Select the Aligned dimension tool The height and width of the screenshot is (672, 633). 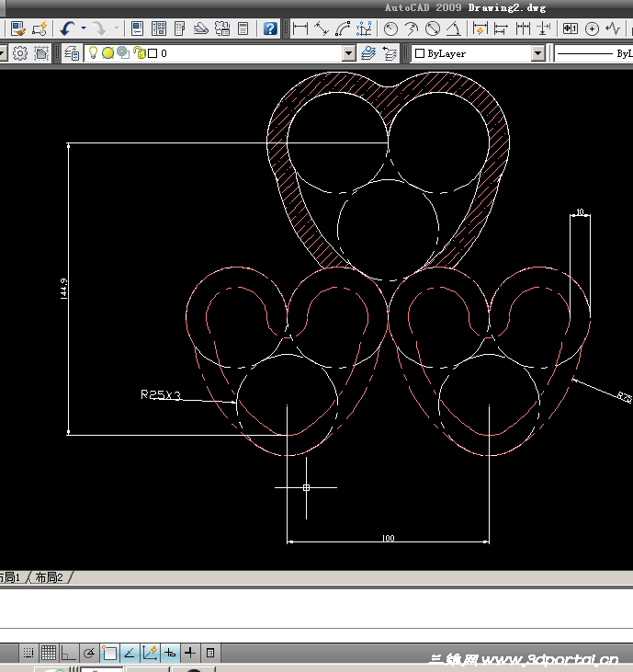322,28
